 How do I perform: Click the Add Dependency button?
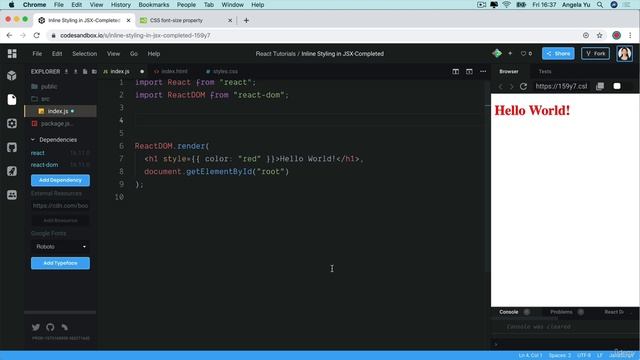(x=60, y=180)
